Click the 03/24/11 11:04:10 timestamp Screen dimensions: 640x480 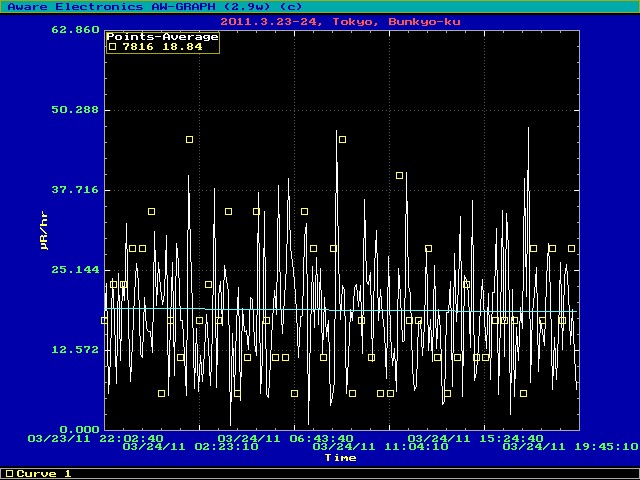click(x=381, y=447)
